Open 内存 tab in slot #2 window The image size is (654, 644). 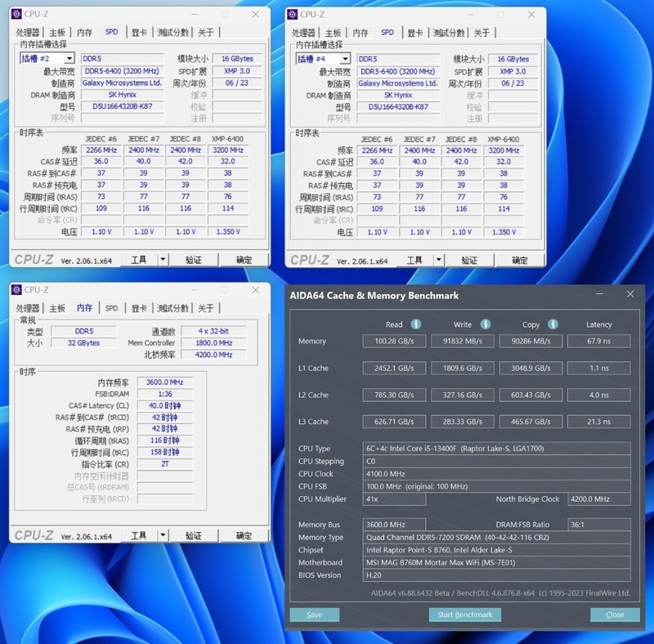tap(85, 33)
